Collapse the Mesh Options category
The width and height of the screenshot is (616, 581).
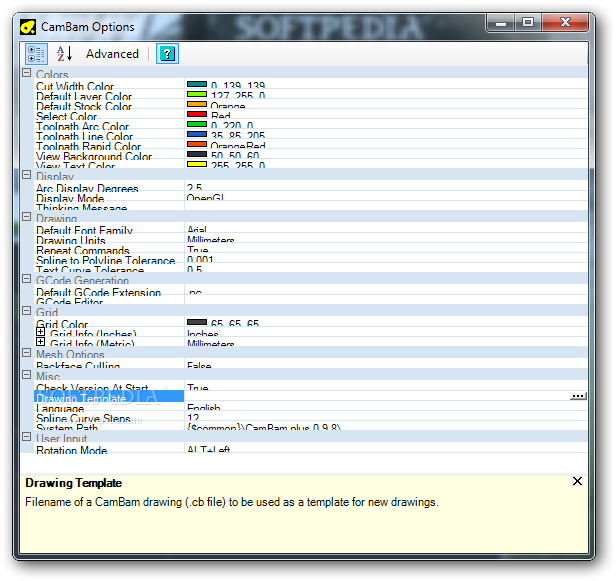point(26,353)
